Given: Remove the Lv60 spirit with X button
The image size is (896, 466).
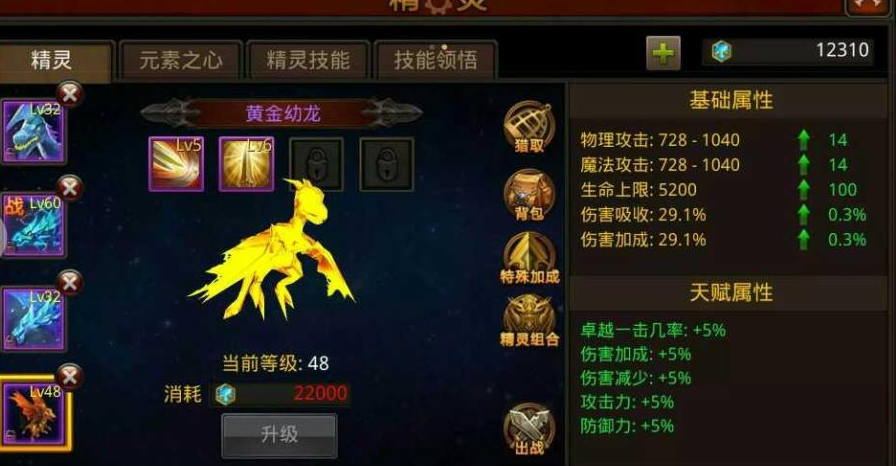Looking at the screenshot, I should (70, 188).
